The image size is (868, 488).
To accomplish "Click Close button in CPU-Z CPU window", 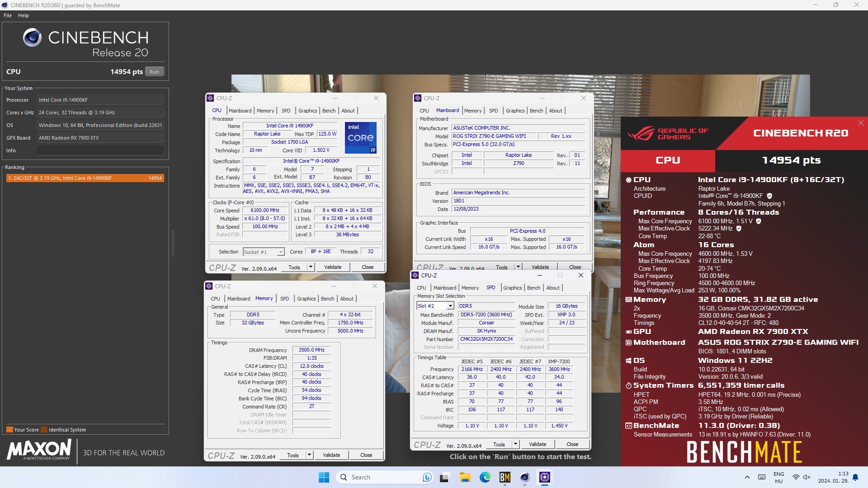I will (368, 267).
